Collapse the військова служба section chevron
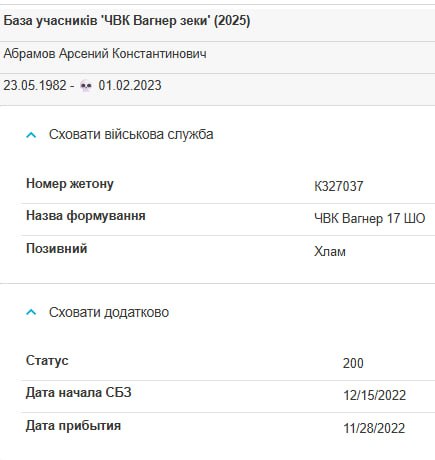Viewport: 435px width, 460px height. [x=31, y=135]
